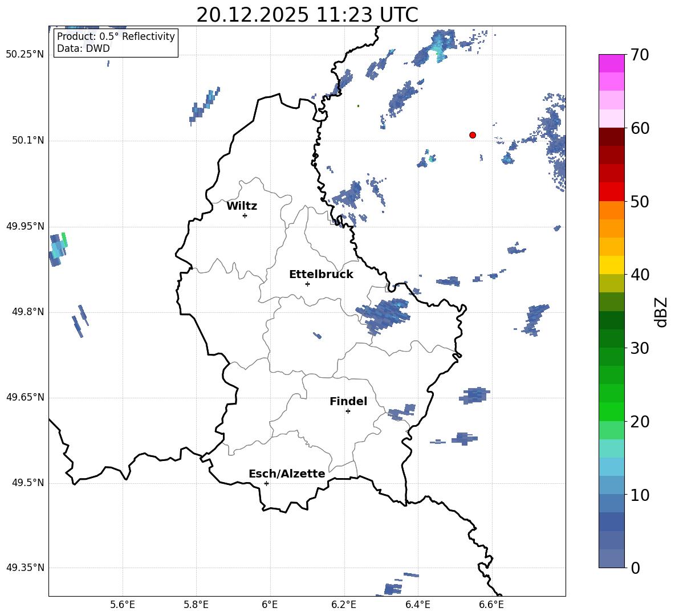
Task: Click the 30 tick on the colorbar
Action: (639, 348)
